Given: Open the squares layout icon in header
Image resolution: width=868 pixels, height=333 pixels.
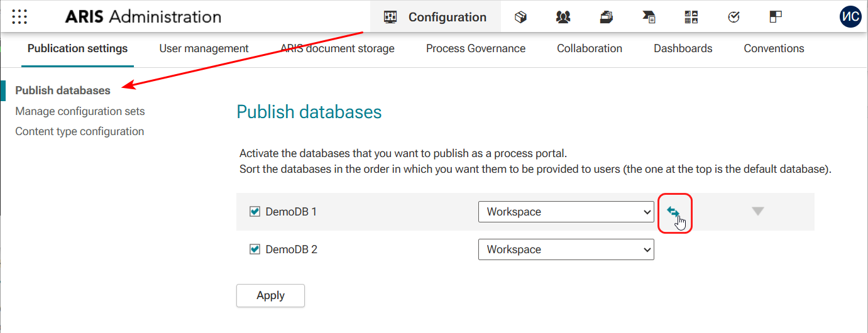Looking at the screenshot, I should [x=776, y=17].
